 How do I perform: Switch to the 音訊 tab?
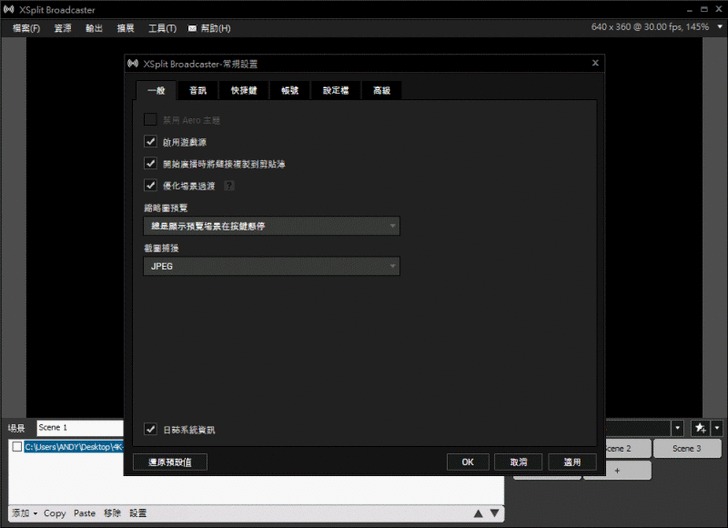(198, 91)
